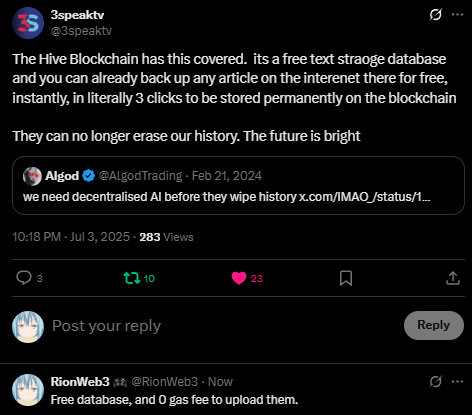The image size is (472, 415).
Task: Click the Grok icon on RionWeb3's reply
Action: point(435,381)
